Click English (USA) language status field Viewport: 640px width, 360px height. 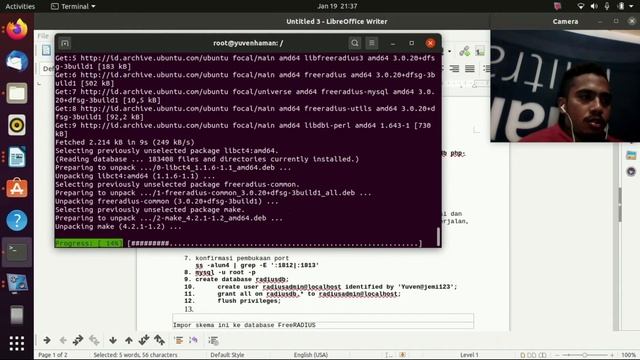pos(311,355)
